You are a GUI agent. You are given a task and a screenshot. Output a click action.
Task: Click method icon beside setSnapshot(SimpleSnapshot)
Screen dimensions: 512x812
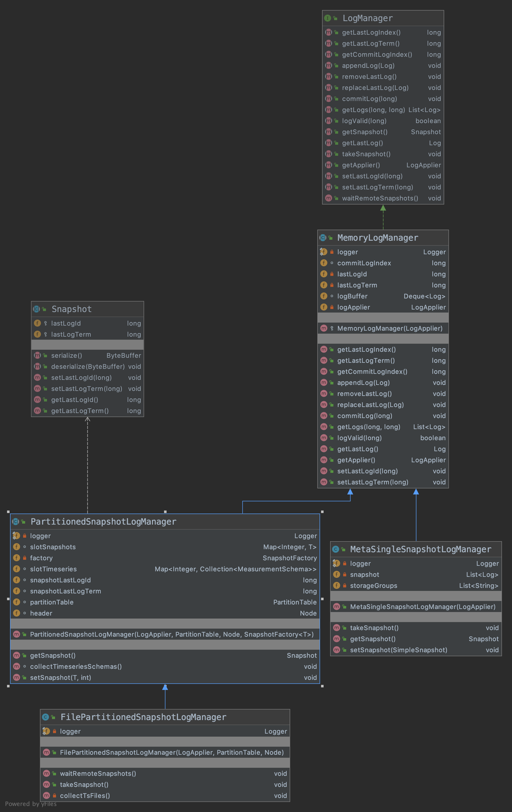[x=337, y=650]
